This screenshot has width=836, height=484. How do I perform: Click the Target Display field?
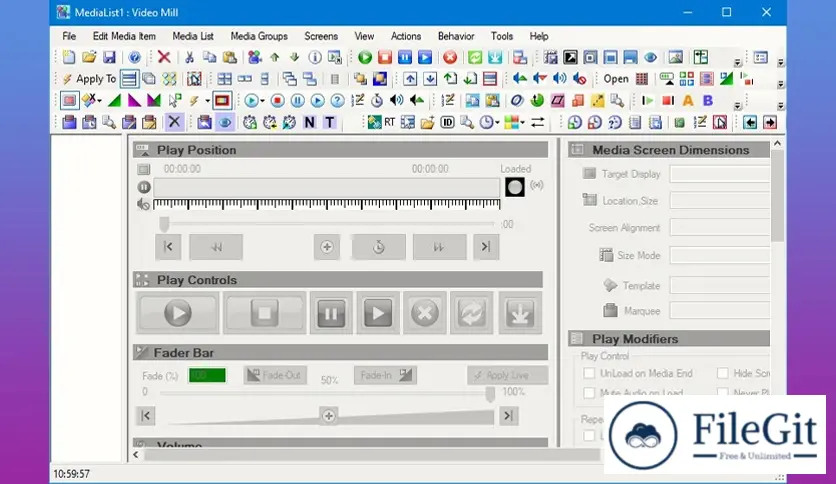pyautogui.click(x=720, y=174)
